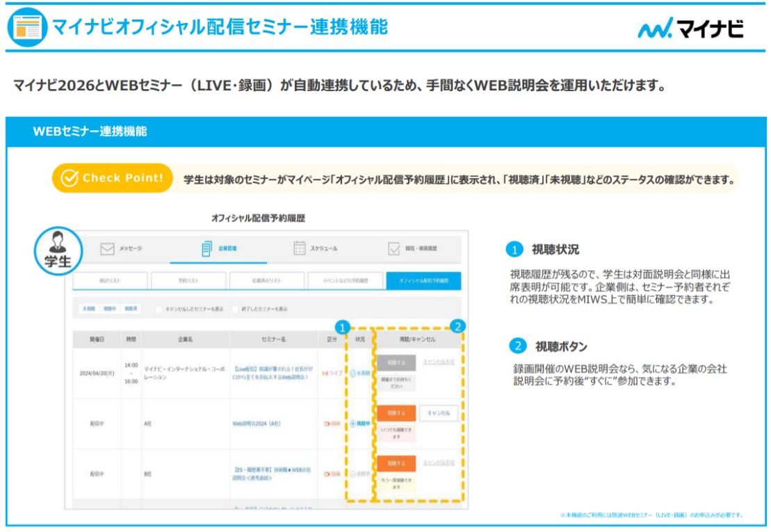Click the WEBセミナー連携機能 section heading
Screen dimensions: 771x532
90,131
